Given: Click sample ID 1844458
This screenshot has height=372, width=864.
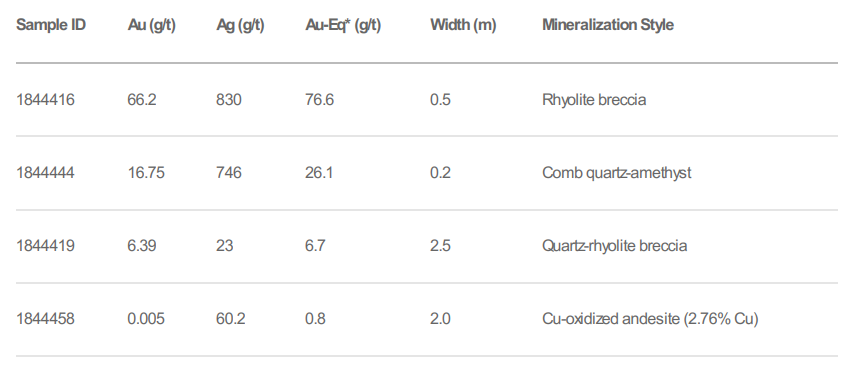Looking at the screenshot, I should pyautogui.click(x=45, y=319).
